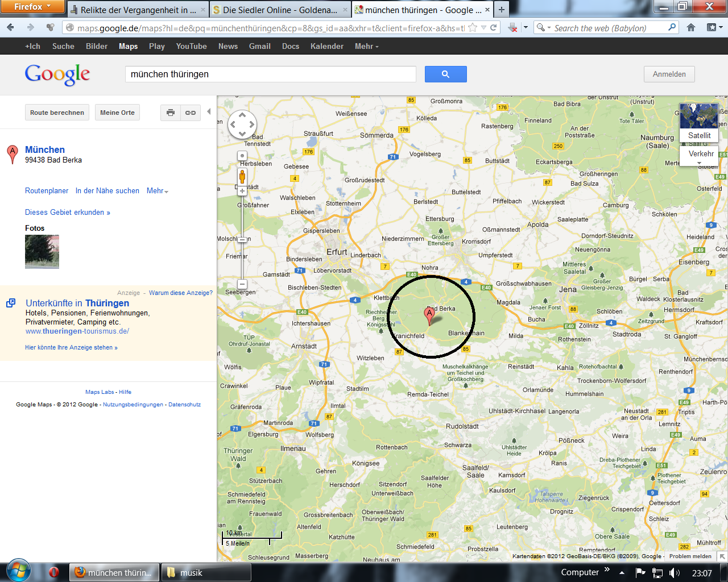
Task: Expand the Mehr dropdown under München result
Action: (x=158, y=191)
